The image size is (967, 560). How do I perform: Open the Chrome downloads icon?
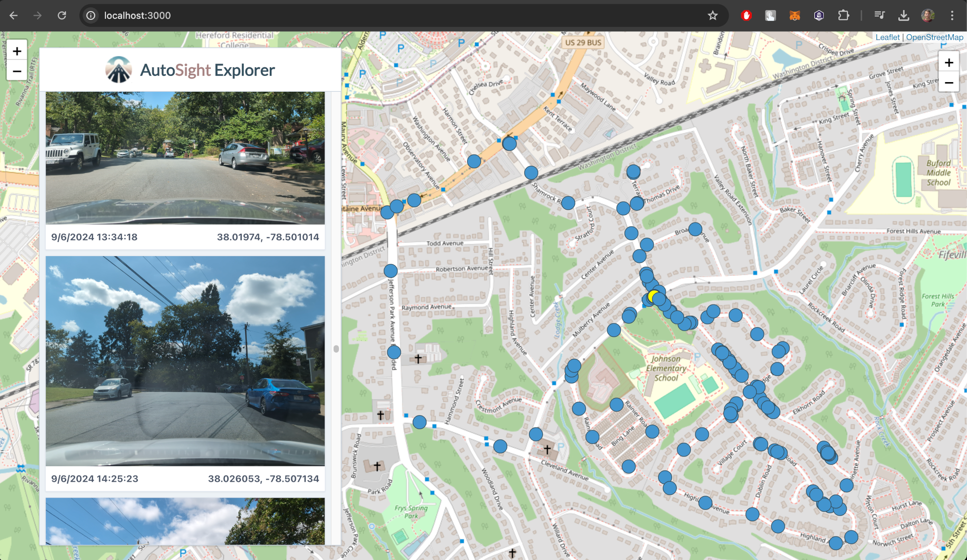tap(903, 15)
